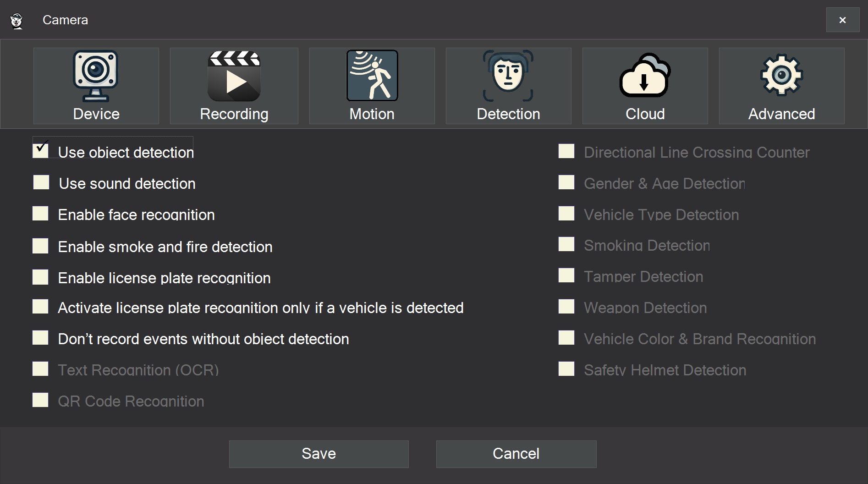Click the app logo in title bar

(x=17, y=21)
